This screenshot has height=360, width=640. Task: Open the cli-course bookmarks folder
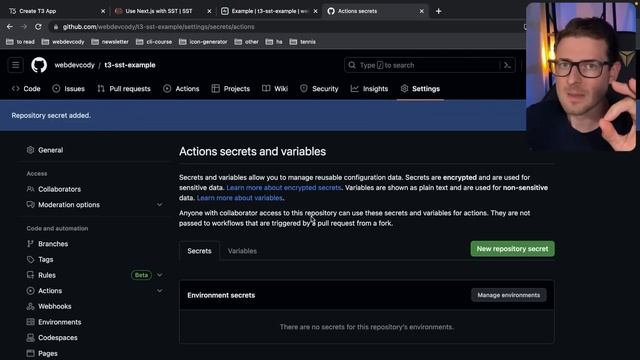(x=154, y=42)
